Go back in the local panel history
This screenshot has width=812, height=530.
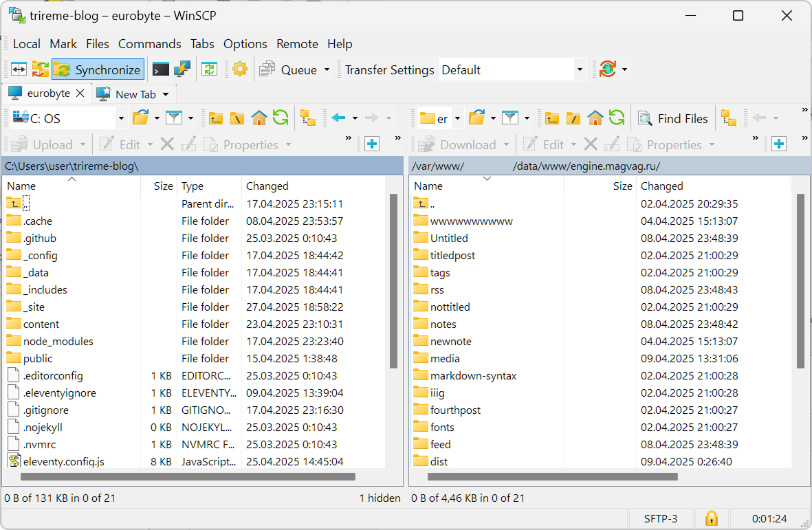[x=339, y=118]
